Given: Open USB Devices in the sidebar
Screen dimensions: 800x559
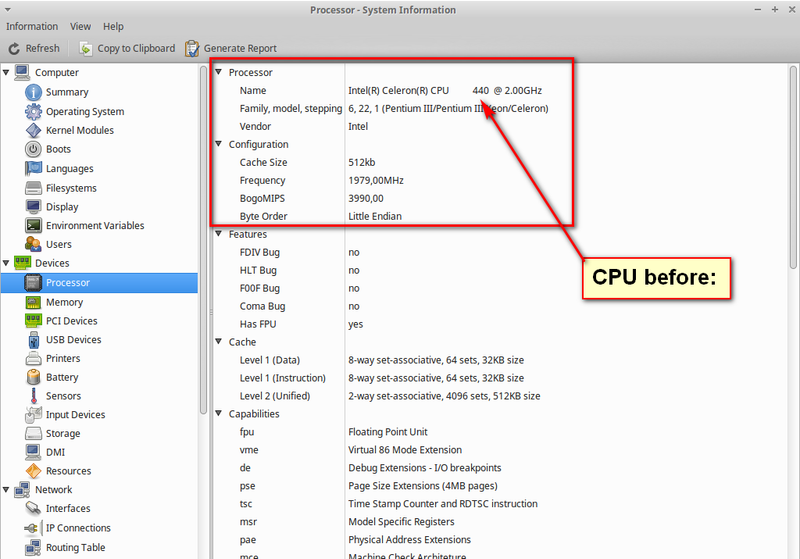Looking at the screenshot, I should (x=73, y=340).
